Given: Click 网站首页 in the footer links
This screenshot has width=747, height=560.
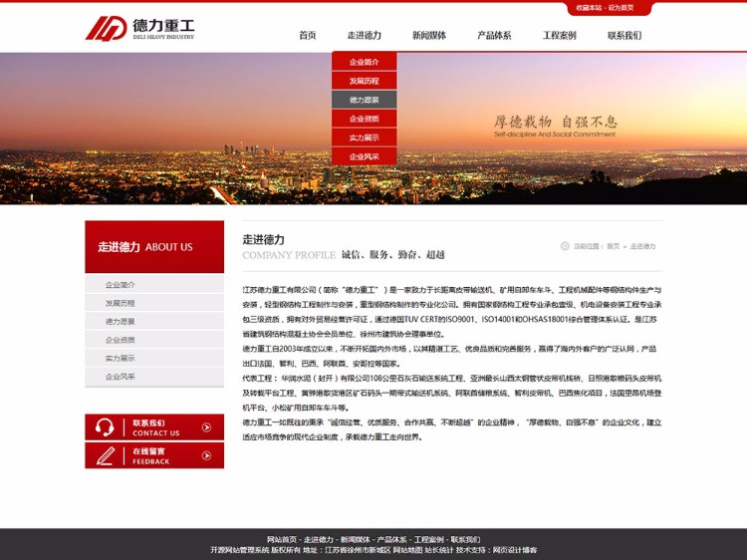Looking at the screenshot, I should [x=282, y=539].
